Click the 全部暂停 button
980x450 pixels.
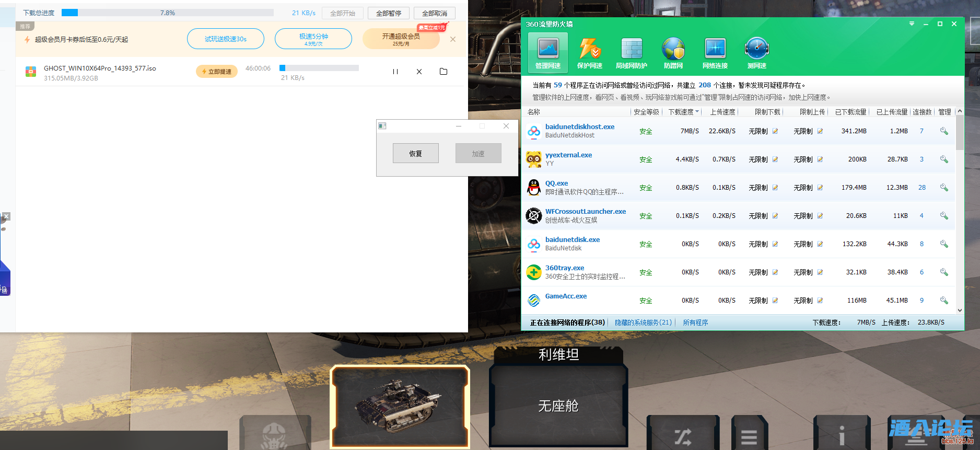click(389, 13)
